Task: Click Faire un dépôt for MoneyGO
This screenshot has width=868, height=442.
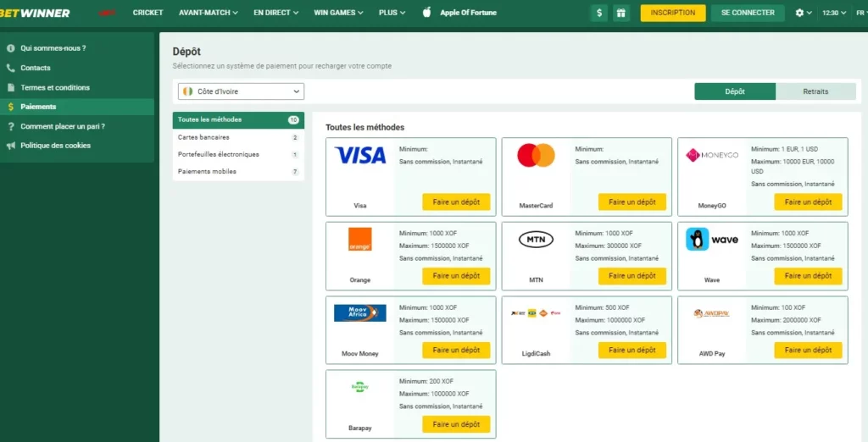Action: 808,202
